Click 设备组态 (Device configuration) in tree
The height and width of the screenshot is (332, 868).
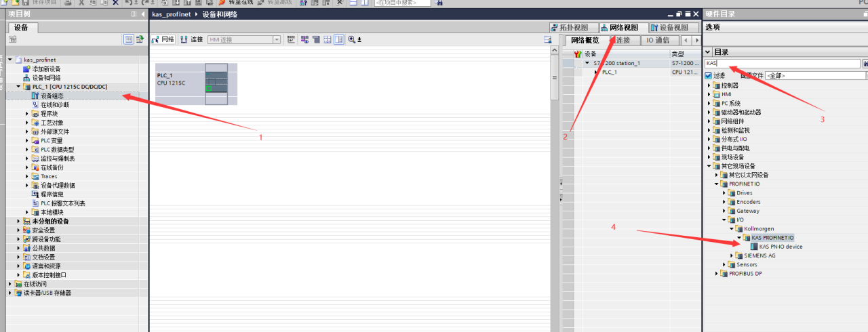(52, 96)
